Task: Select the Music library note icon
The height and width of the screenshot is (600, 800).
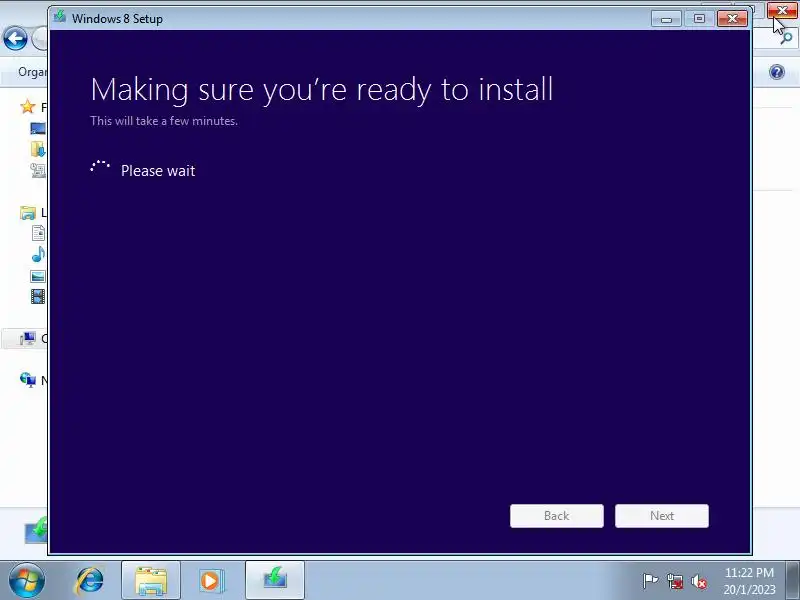Action: click(x=38, y=254)
